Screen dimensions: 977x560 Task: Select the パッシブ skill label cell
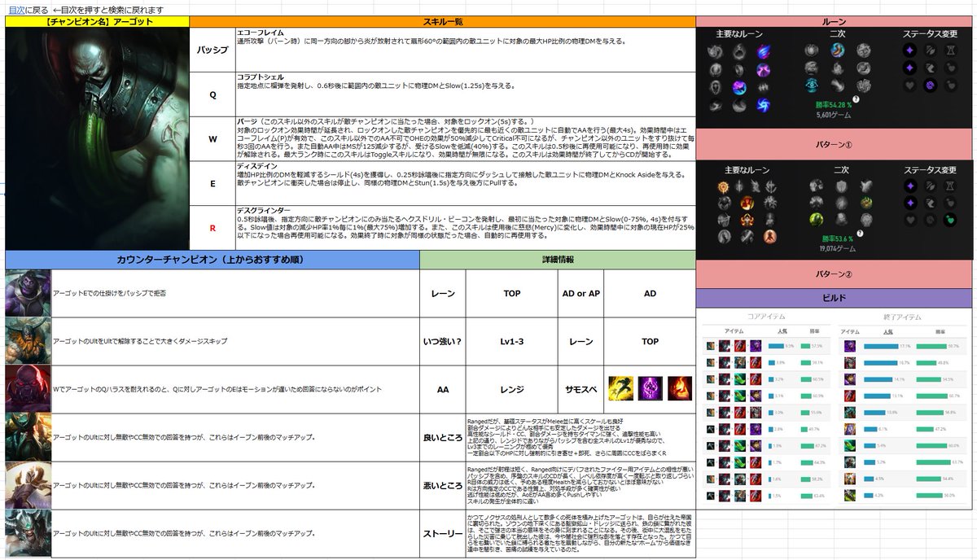[x=212, y=50]
